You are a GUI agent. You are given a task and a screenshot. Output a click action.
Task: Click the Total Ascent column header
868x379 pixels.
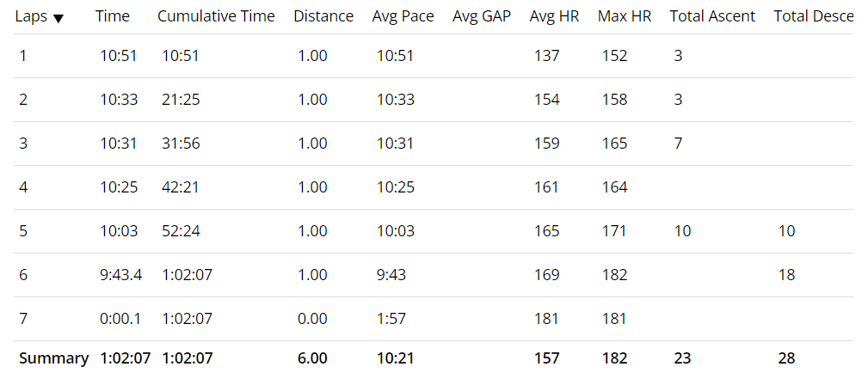pos(712,16)
